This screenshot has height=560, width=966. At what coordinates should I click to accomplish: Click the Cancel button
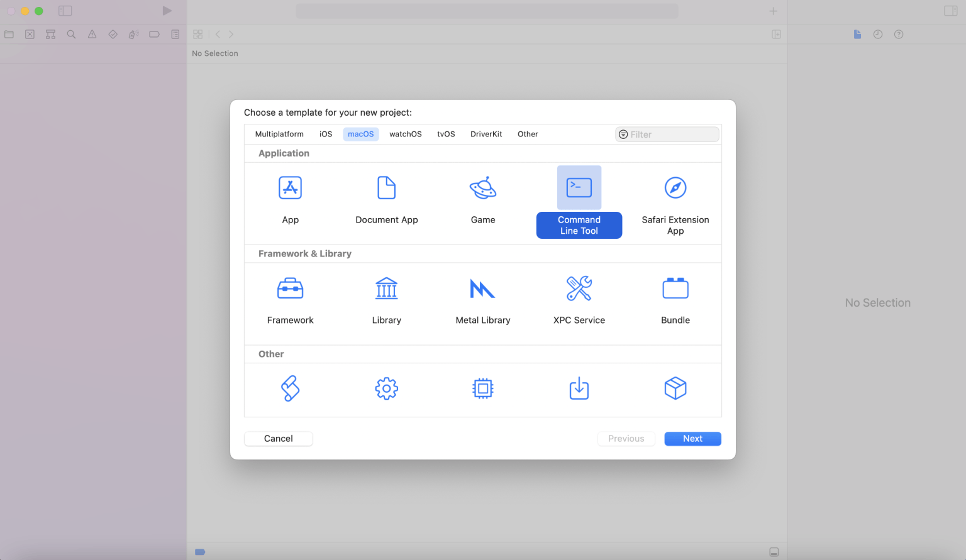tap(279, 439)
